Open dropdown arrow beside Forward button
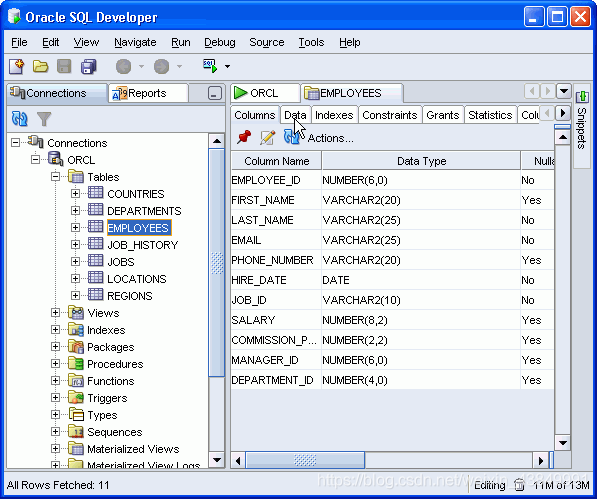 click(x=179, y=67)
